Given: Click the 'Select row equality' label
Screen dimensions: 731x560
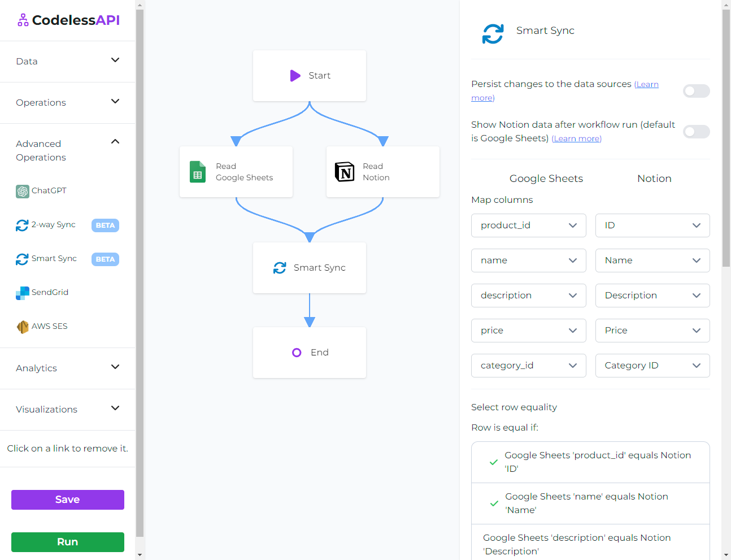Looking at the screenshot, I should pyautogui.click(x=514, y=407).
